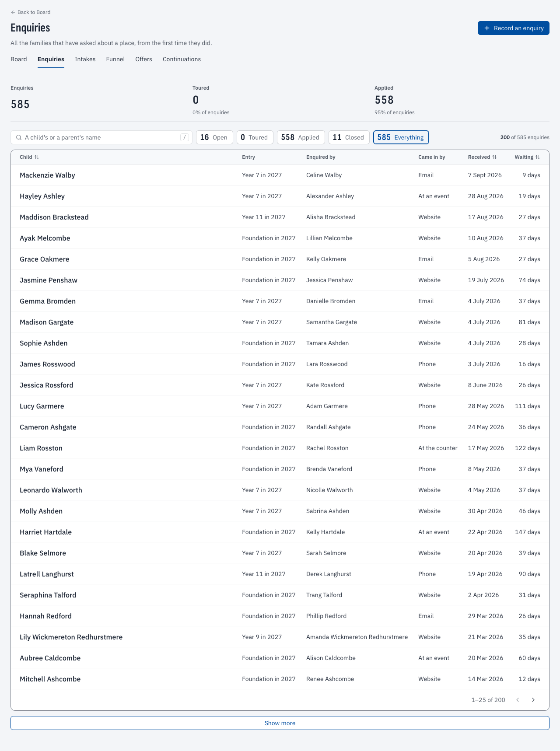
Task: Select the Everything filter chip
Action: [x=401, y=137]
